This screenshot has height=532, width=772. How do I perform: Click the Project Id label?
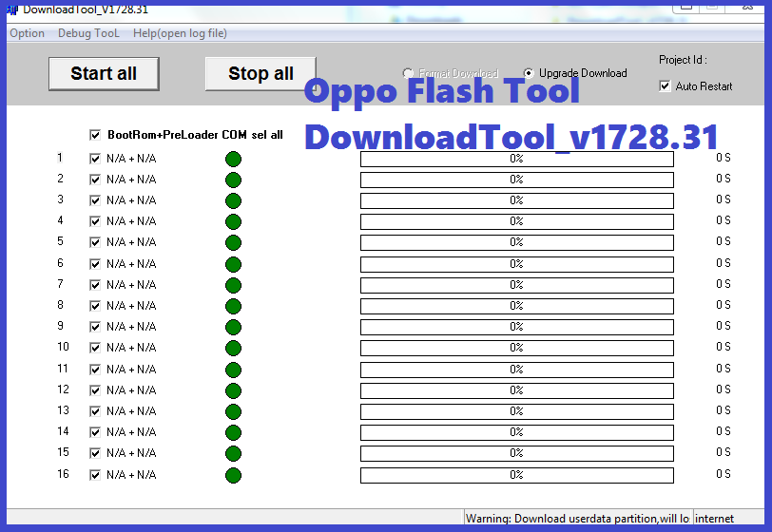tap(683, 60)
